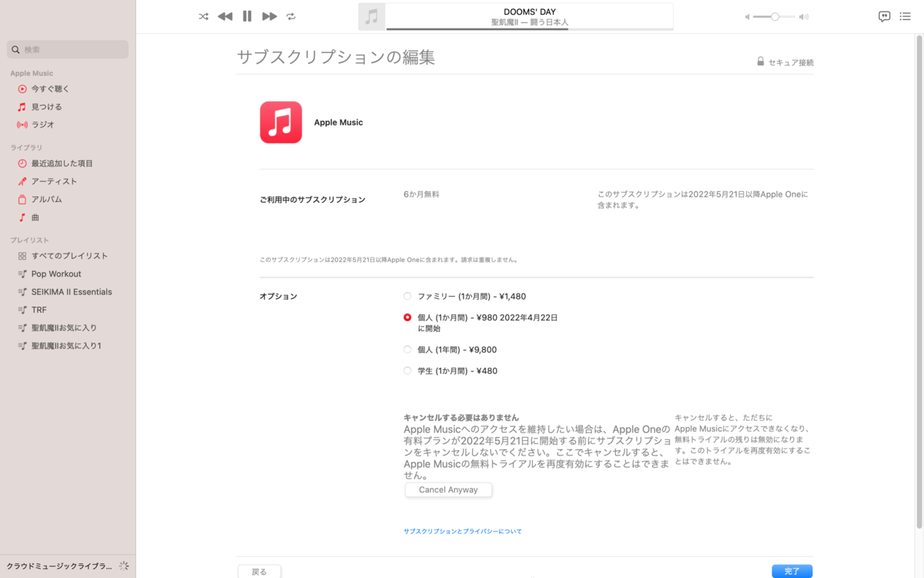This screenshot has width=924, height=578.
Task: Skip to previous track
Action: tap(225, 16)
